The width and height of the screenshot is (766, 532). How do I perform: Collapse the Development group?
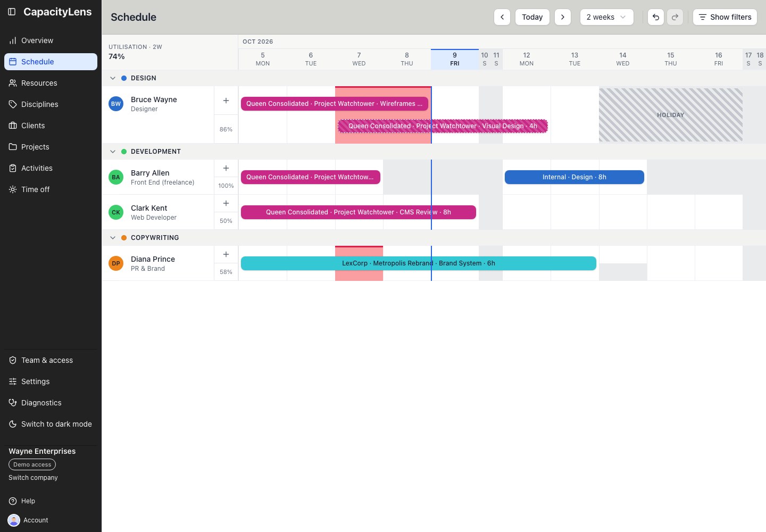point(113,152)
